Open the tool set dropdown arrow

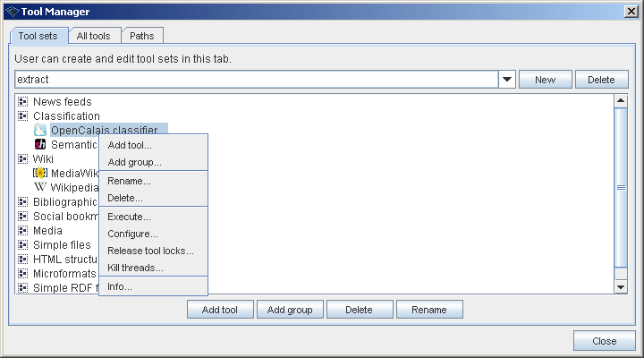(x=507, y=80)
